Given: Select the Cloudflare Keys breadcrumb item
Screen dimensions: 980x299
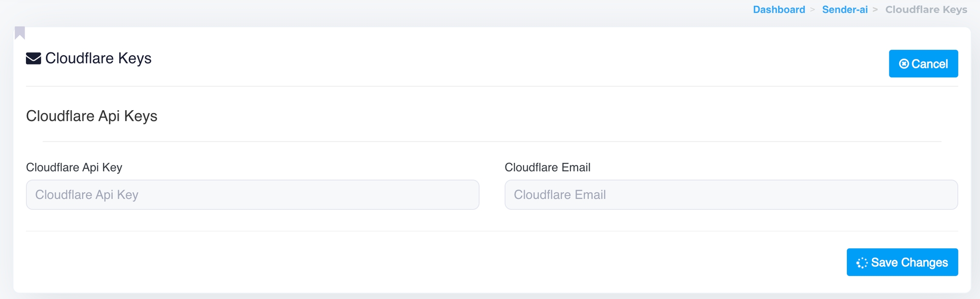Looking at the screenshot, I should click(x=926, y=9).
